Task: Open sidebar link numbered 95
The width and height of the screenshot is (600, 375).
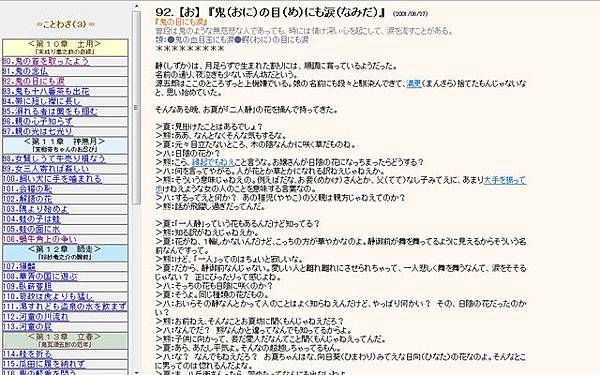Action: [x=50, y=111]
